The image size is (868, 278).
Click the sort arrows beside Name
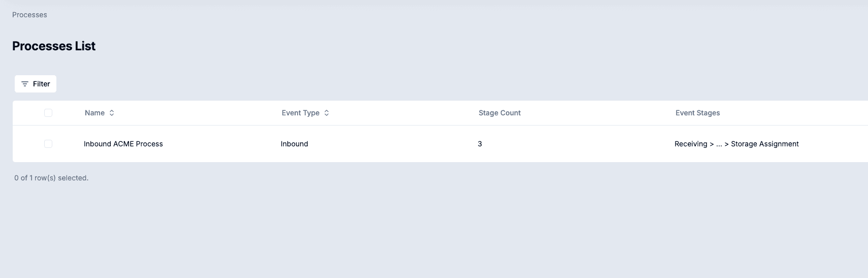(112, 113)
